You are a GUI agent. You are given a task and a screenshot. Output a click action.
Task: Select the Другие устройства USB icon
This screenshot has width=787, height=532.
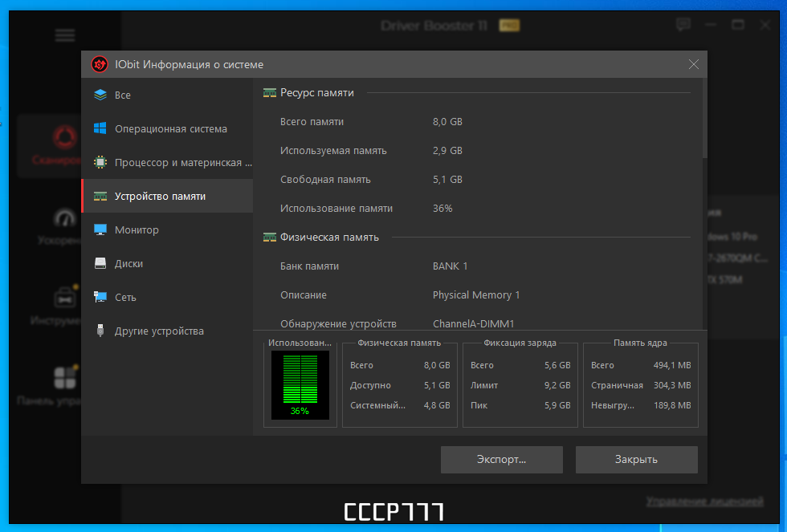[100, 331]
